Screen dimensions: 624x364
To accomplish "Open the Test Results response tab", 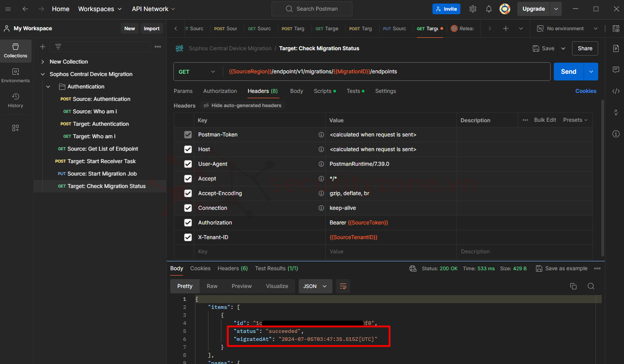I will click(x=276, y=268).
